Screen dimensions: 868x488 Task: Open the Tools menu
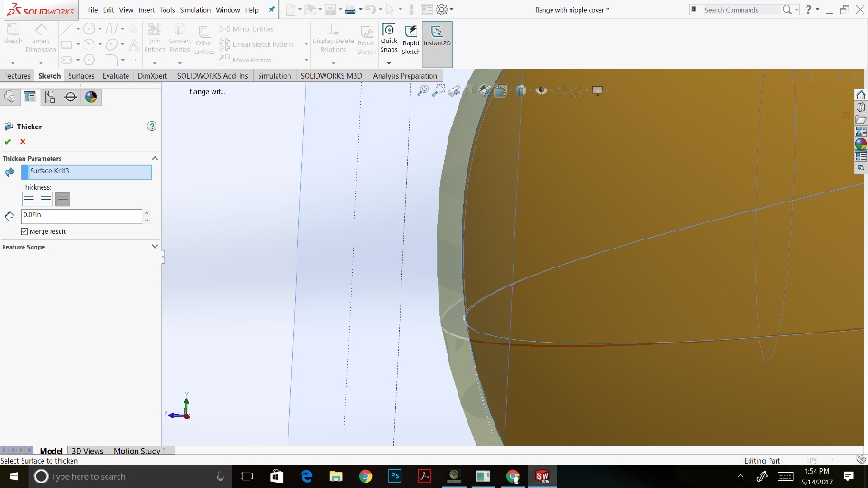pyautogui.click(x=167, y=10)
